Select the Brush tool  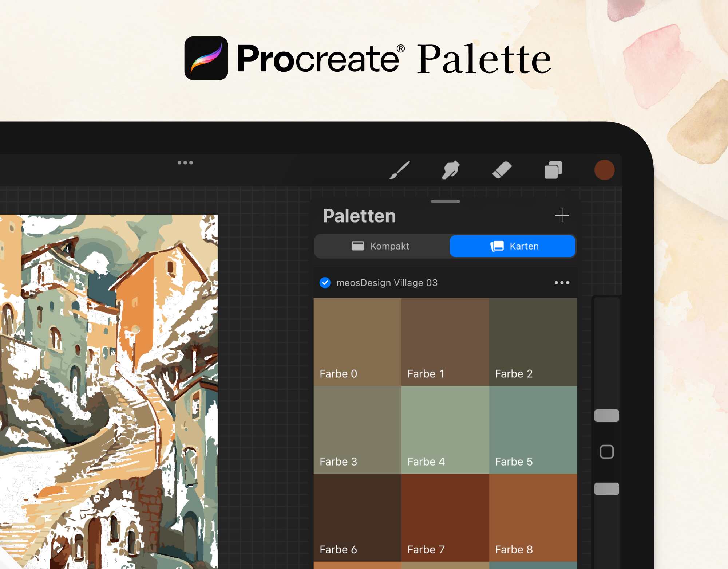[400, 170]
